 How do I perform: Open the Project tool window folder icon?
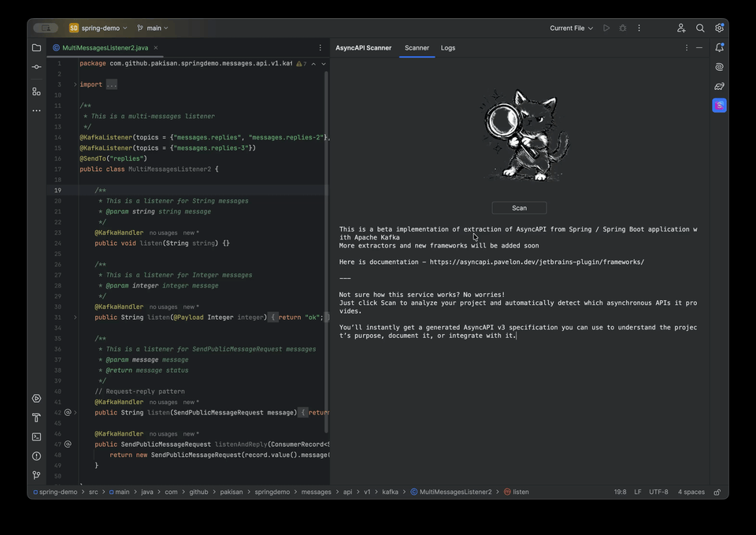(x=36, y=48)
